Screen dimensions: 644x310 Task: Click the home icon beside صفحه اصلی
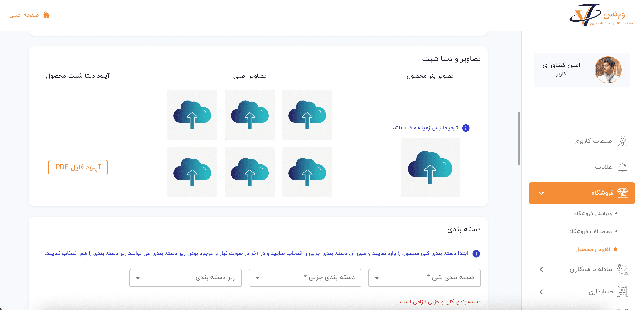point(46,15)
